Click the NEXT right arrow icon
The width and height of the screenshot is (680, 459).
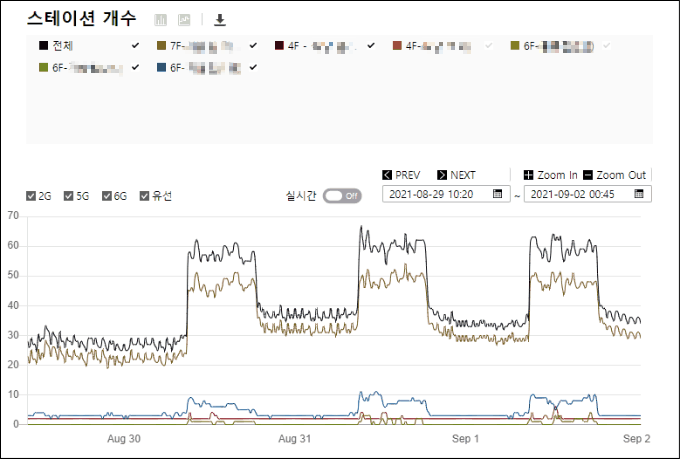tap(442, 175)
